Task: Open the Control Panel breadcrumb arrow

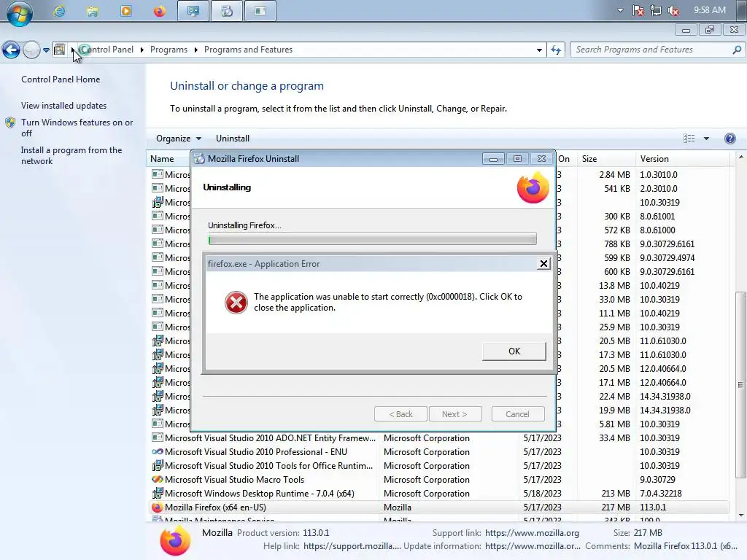Action: (x=142, y=50)
